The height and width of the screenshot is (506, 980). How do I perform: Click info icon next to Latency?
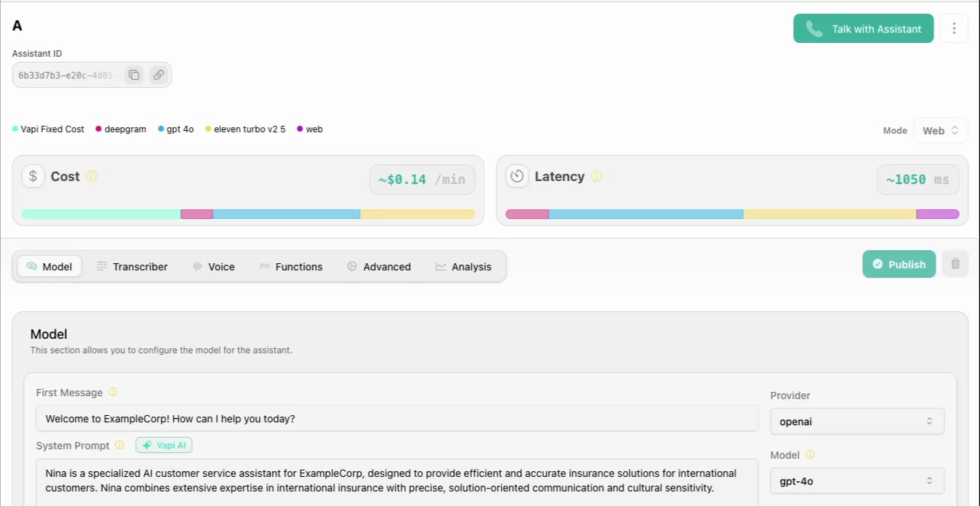point(596,176)
